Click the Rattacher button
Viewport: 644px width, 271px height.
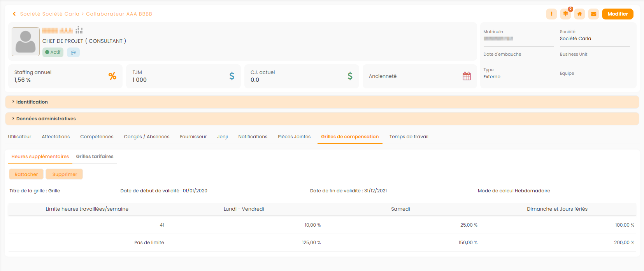pos(26,174)
